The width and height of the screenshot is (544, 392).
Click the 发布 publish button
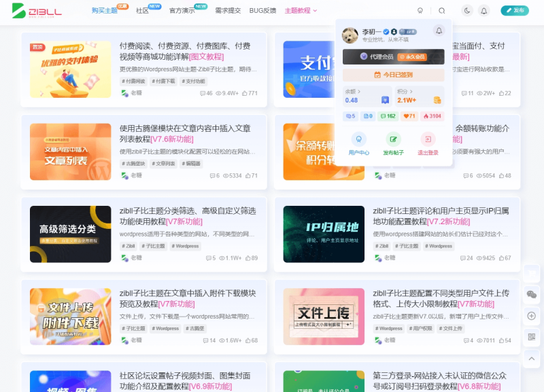pyautogui.click(x=515, y=11)
